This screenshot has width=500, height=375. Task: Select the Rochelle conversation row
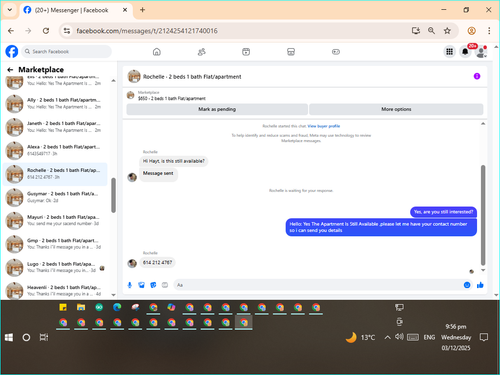(x=55, y=174)
